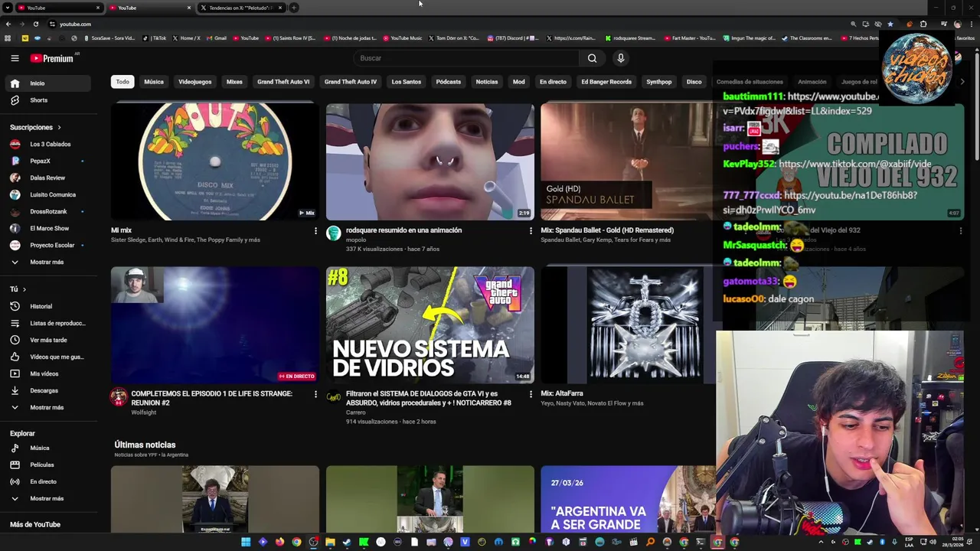Open the browser tab search dropdown
Image resolution: width=980 pixels, height=551 pixels.
[8, 8]
